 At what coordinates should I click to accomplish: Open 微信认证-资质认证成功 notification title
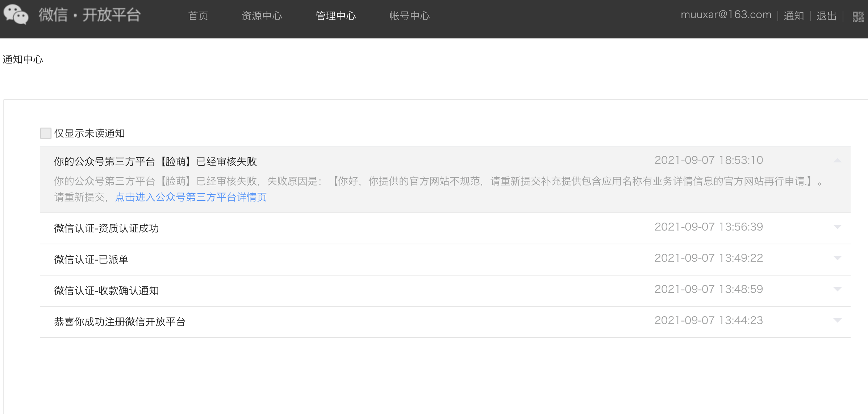click(107, 228)
